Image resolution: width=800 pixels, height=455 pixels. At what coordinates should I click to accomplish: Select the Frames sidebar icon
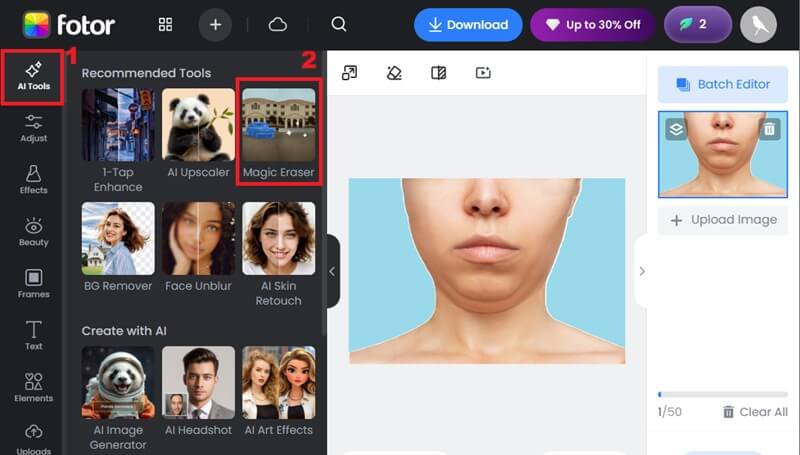33,283
